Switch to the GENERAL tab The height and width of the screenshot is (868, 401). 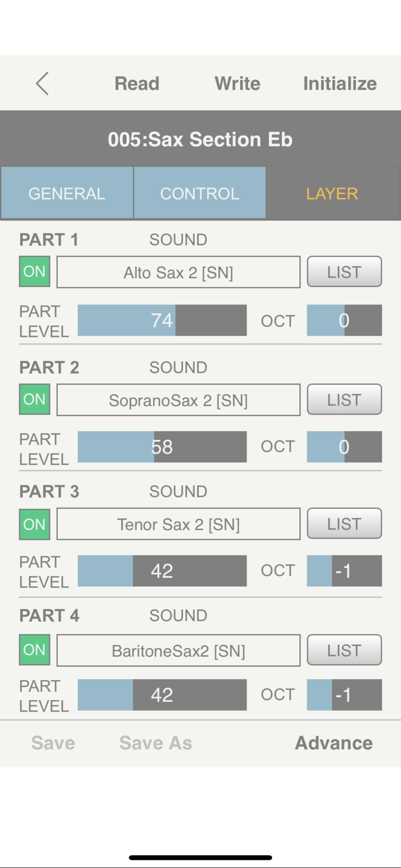pyautogui.click(x=67, y=193)
